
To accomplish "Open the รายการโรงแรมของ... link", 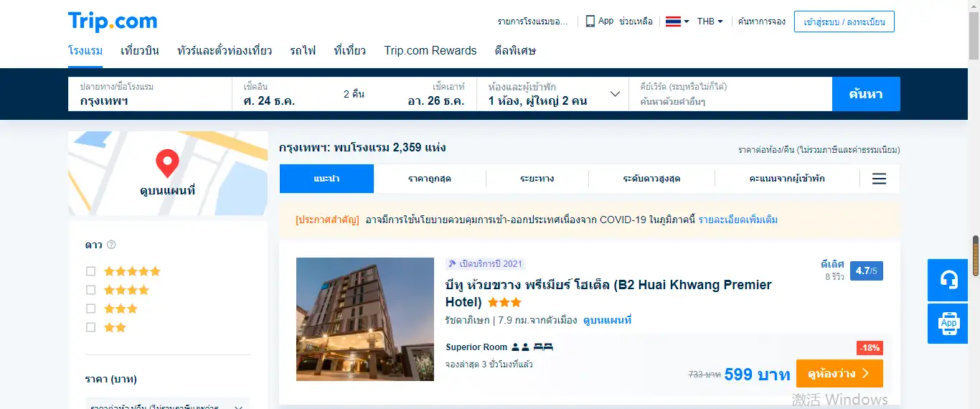I will 532,22.
